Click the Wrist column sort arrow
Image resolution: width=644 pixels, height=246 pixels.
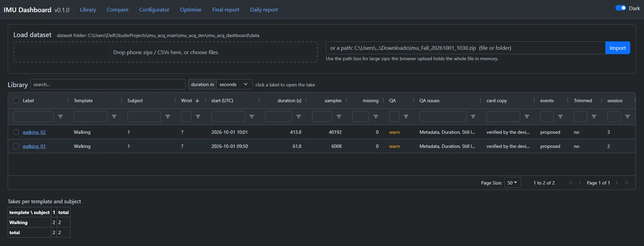(197, 101)
